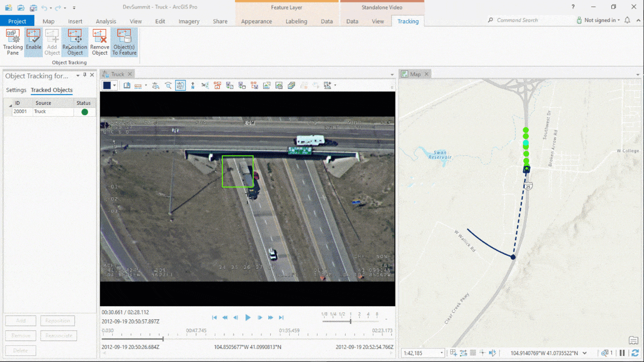Step forward one frame
The image size is (644, 362).
pyautogui.click(x=260, y=318)
